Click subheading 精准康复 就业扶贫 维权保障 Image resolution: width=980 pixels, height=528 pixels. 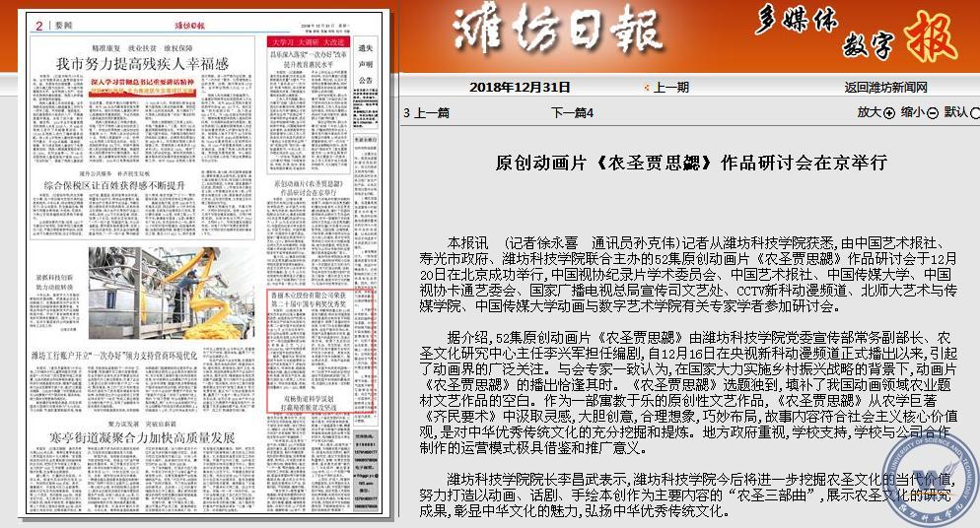143,48
